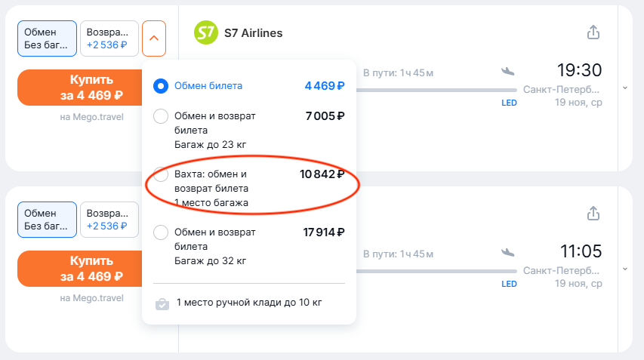Click the LED airport code under 19:30 flight
The image size is (644, 360).
(x=509, y=103)
